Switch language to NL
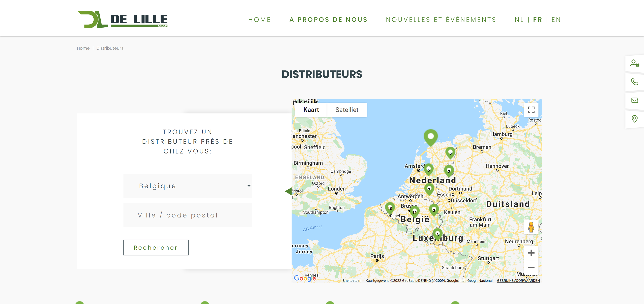The height and width of the screenshot is (304, 644). 519,20
